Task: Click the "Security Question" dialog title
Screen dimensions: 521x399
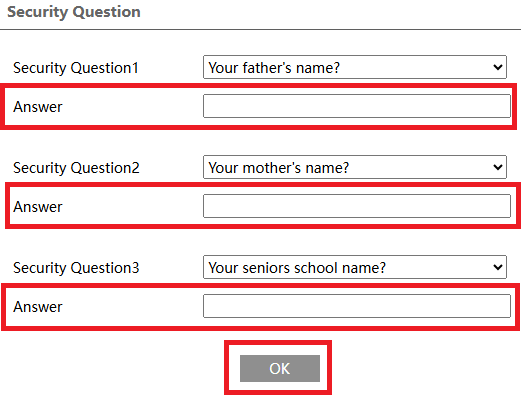Action: tap(74, 12)
